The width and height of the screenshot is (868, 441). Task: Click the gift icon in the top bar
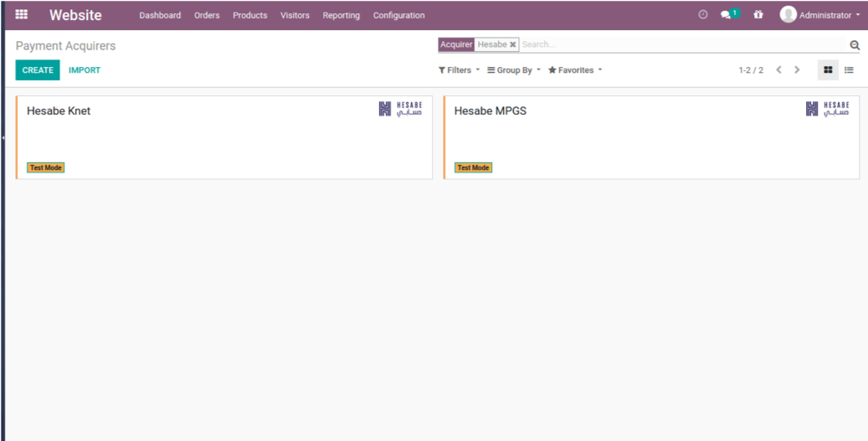(758, 15)
